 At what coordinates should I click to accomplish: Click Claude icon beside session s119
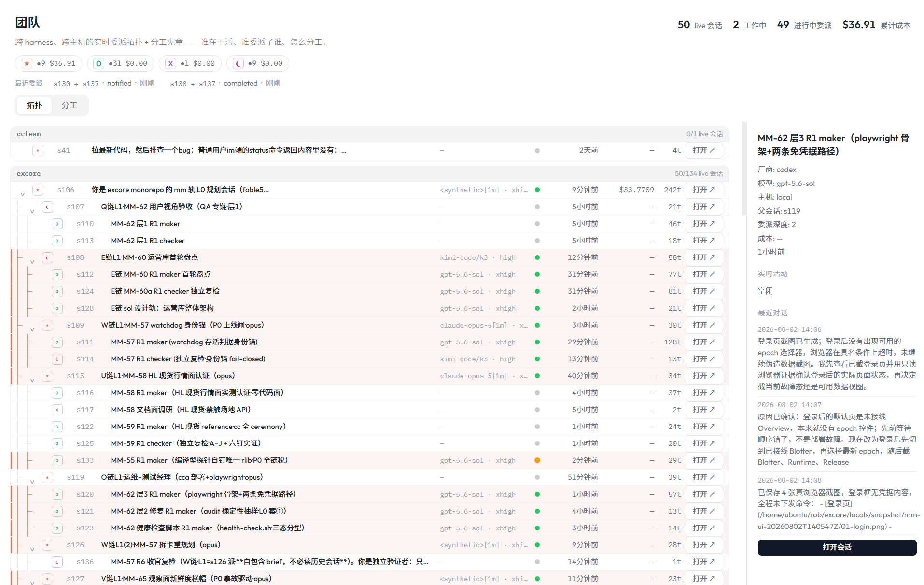47,477
